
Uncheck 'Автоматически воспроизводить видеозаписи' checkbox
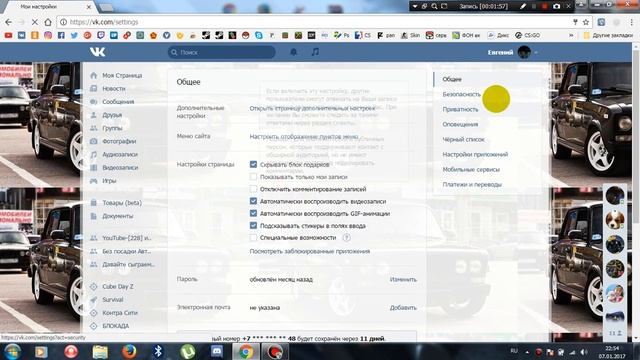253,201
